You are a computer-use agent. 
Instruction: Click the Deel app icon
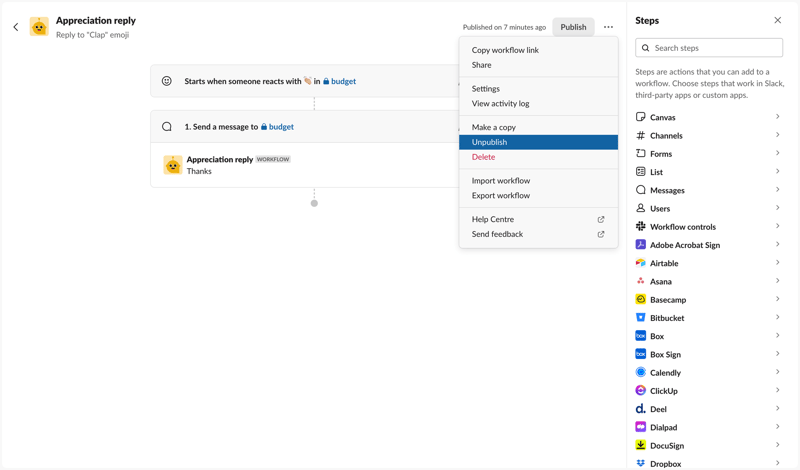coord(640,409)
